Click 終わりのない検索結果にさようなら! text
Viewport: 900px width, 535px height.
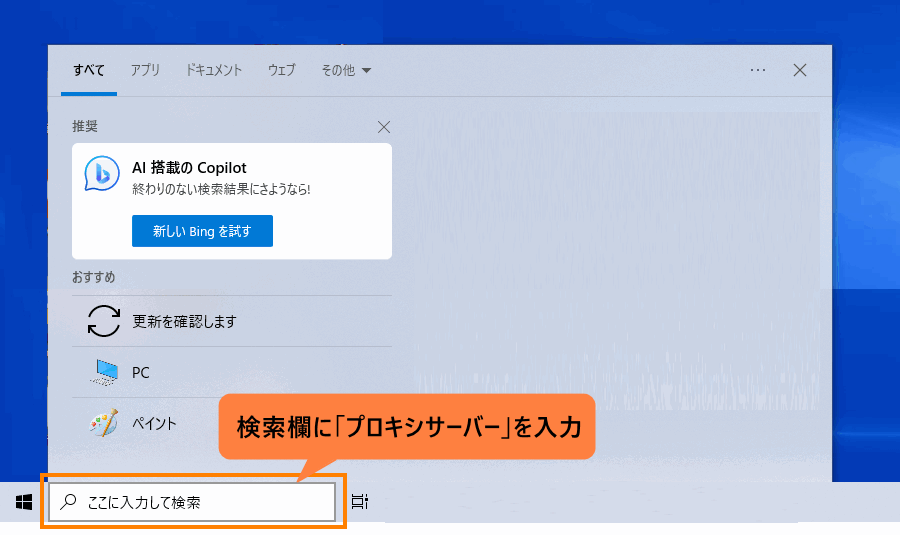click(x=221, y=189)
